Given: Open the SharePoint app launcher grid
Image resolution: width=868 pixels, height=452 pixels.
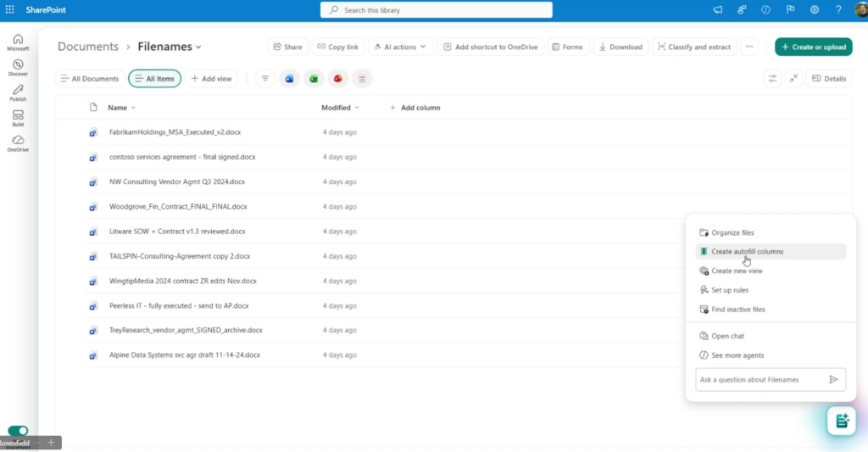Looking at the screenshot, I should [x=10, y=9].
